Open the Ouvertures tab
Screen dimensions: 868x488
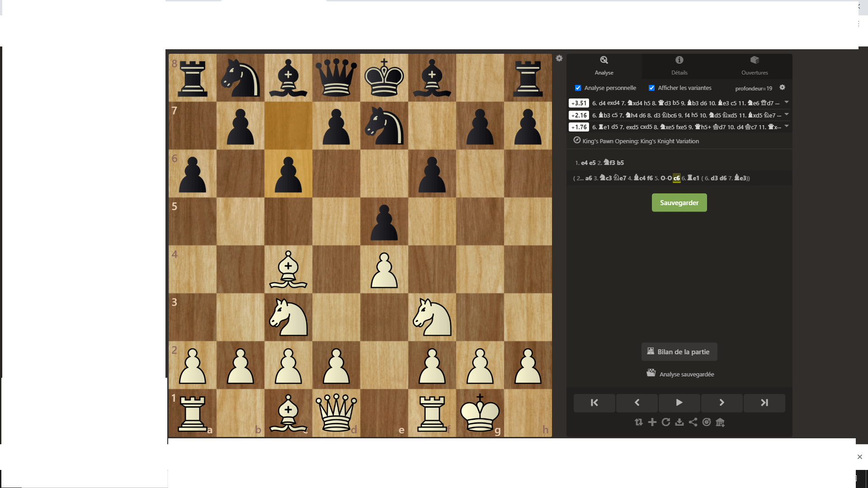point(754,66)
